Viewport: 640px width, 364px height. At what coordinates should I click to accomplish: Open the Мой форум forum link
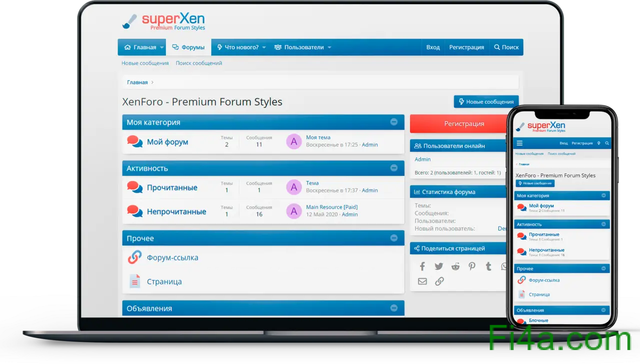coord(167,142)
